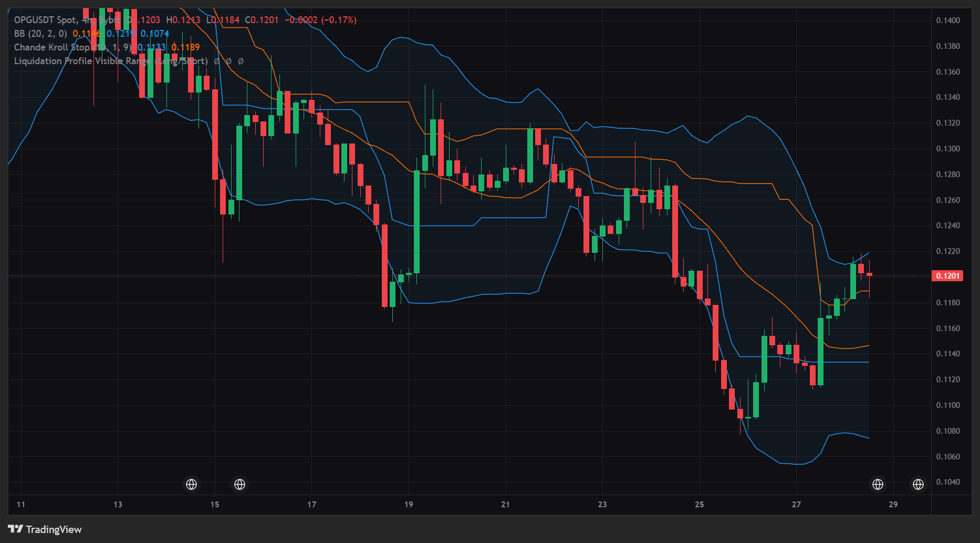Click the red current price label 0.1201

pos(947,275)
